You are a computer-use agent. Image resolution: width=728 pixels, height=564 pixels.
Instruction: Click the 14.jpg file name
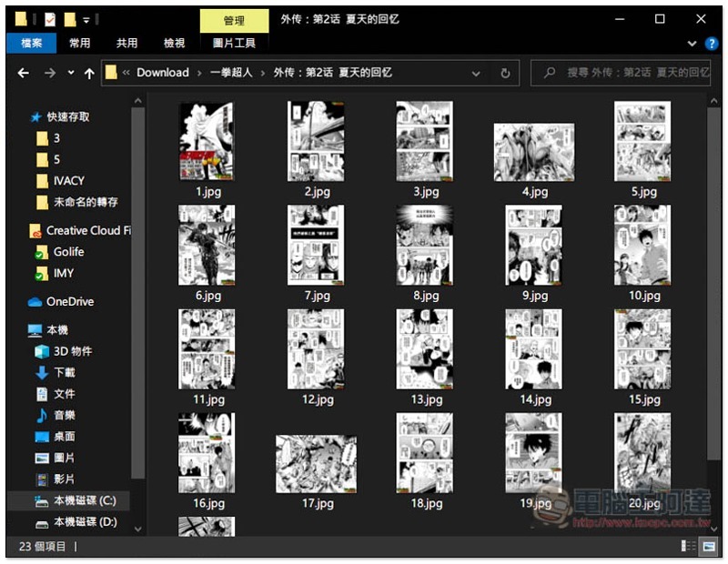coord(536,399)
